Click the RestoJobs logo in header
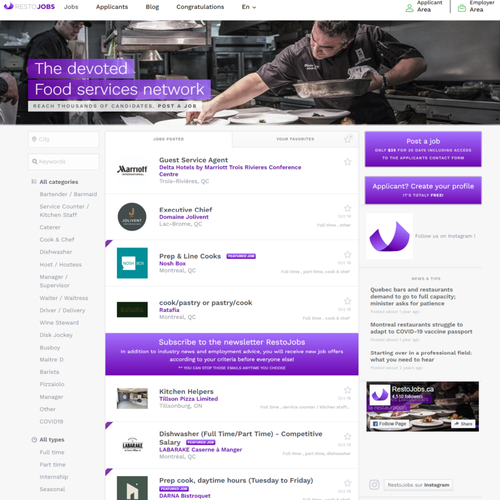This screenshot has height=500, width=500. click(29, 7)
